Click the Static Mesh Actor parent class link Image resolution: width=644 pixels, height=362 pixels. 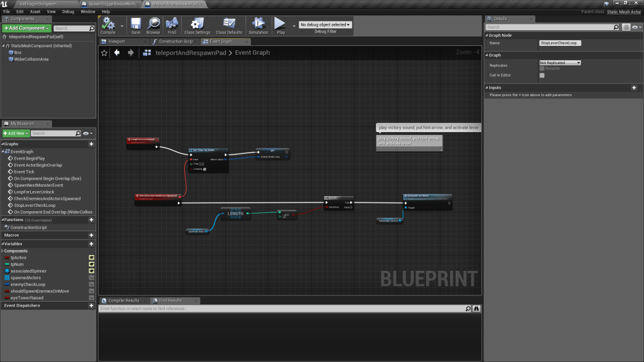tap(623, 11)
